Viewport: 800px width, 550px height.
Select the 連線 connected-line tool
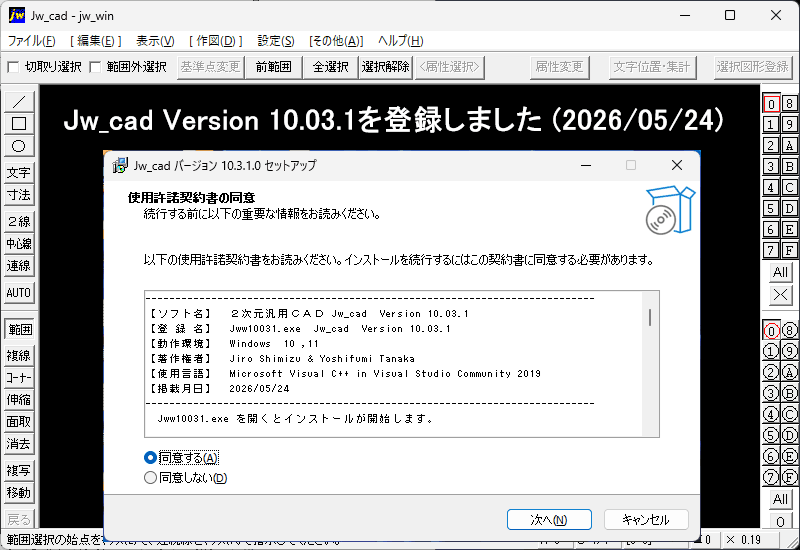point(19,266)
